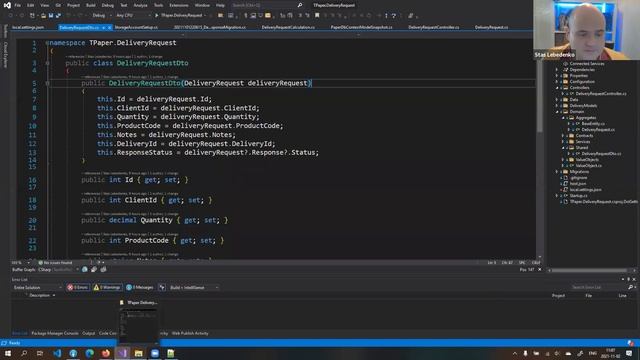Close the DeliveryRequestDto.cs tab
Screen dimensions: 640x360
pos(110,27)
